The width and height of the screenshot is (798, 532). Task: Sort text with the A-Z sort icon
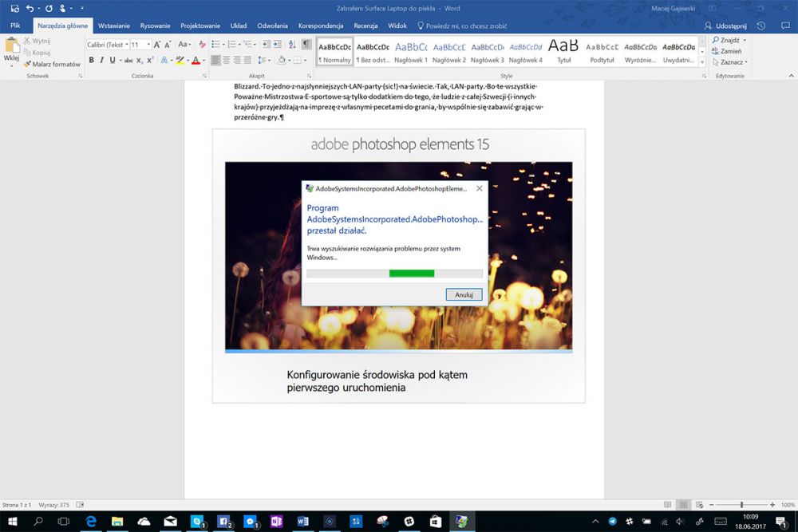292,45
